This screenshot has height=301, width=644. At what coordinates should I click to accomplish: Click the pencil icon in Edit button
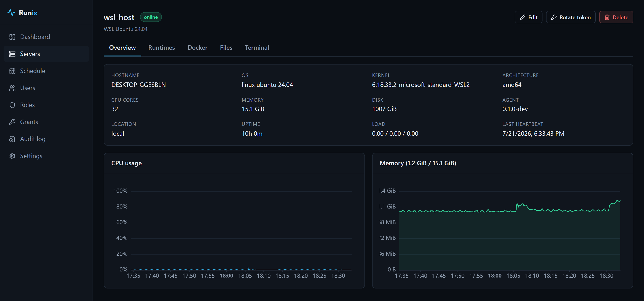tap(523, 17)
